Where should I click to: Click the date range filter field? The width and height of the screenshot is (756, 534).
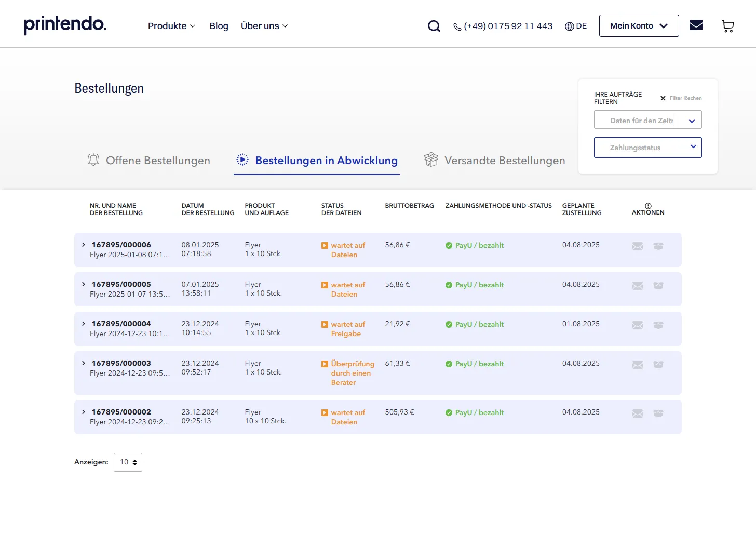click(647, 120)
